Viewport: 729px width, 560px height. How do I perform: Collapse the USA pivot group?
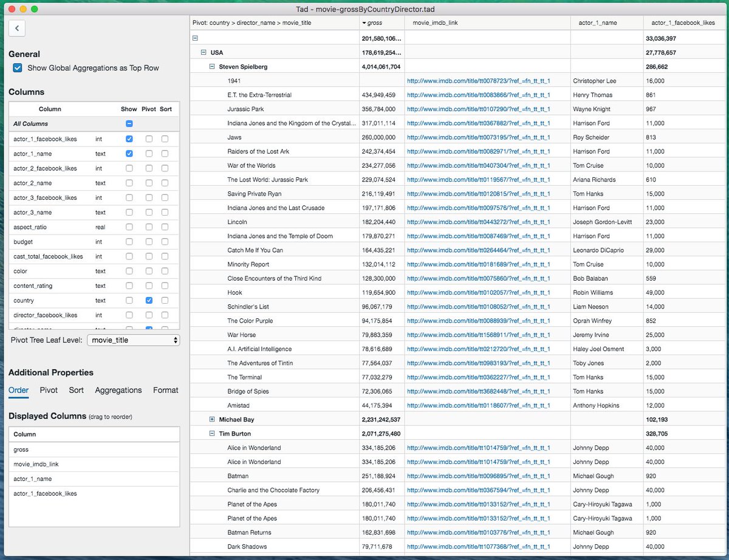point(204,53)
